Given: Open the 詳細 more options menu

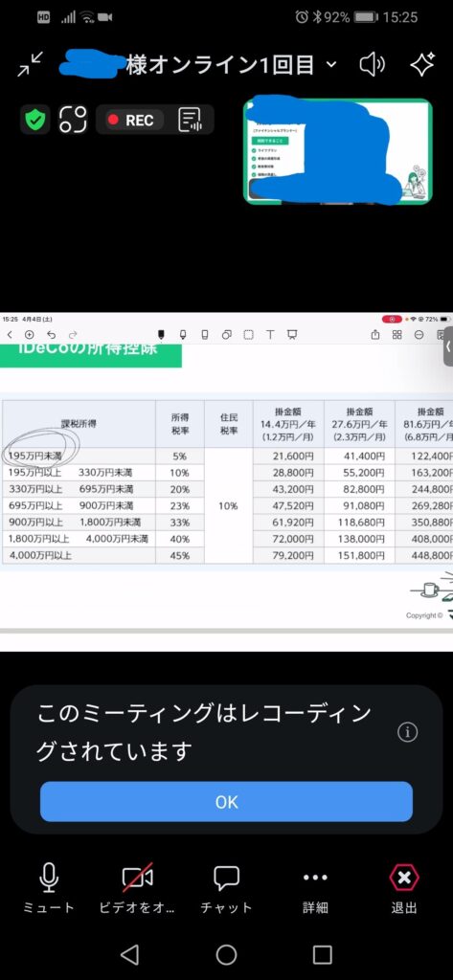Looking at the screenshot, I should click(315, 889).
